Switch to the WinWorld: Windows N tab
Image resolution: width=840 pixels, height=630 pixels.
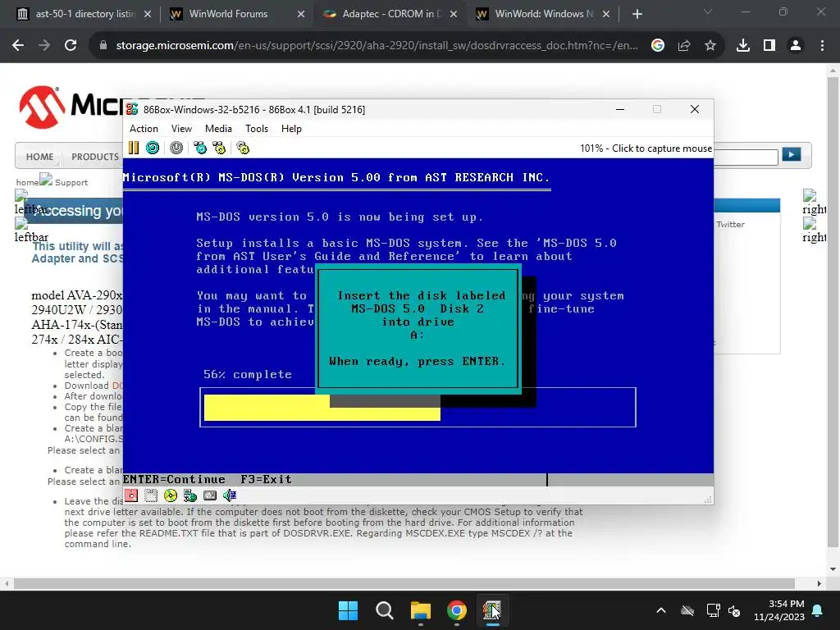[x=543, y=14]
